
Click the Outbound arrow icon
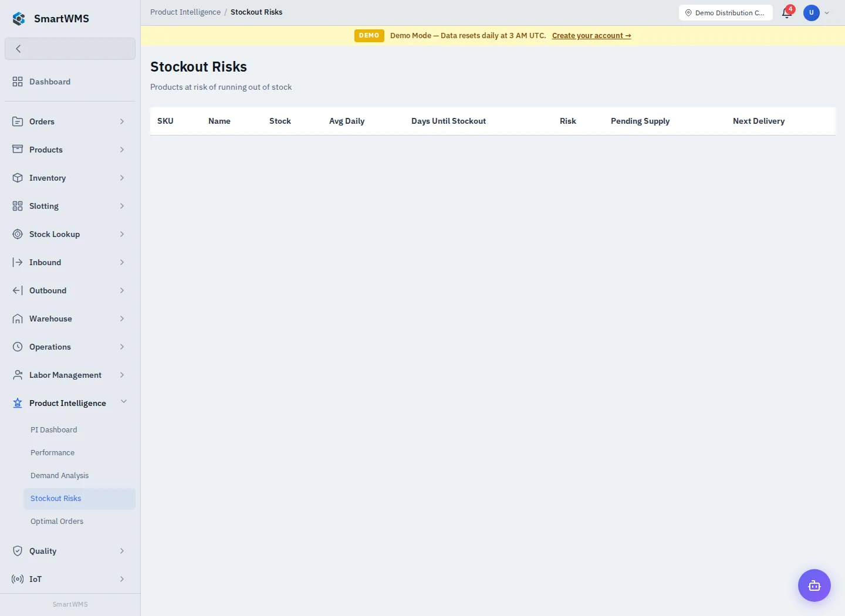18,290
